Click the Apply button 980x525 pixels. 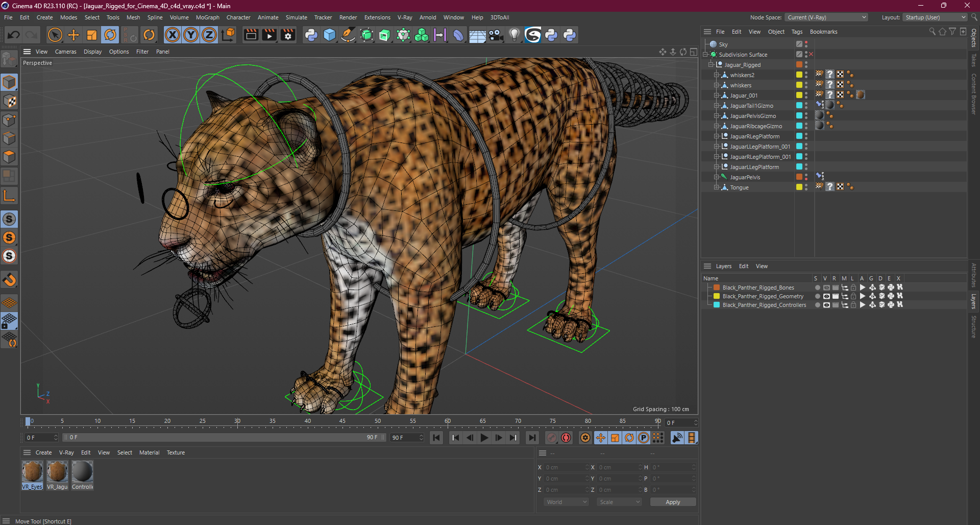coord(672,502)
